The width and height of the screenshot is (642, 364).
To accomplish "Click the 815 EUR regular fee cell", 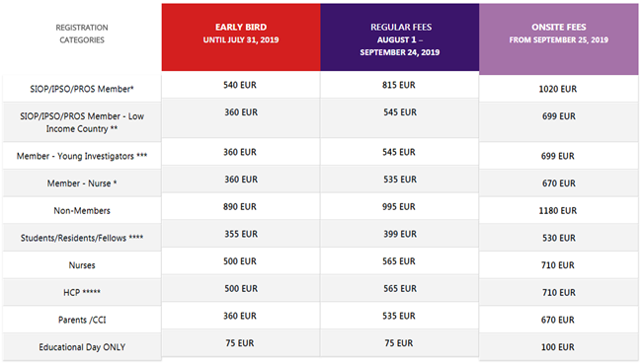I will pyautogui.click(x=399, y=85).
